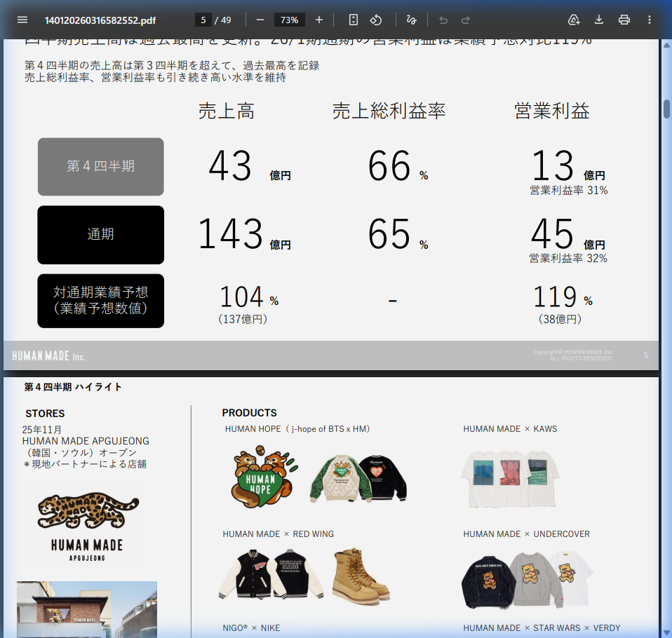Click the HUMAN MADE APGUJEONG store text

(x=86, y=441)
